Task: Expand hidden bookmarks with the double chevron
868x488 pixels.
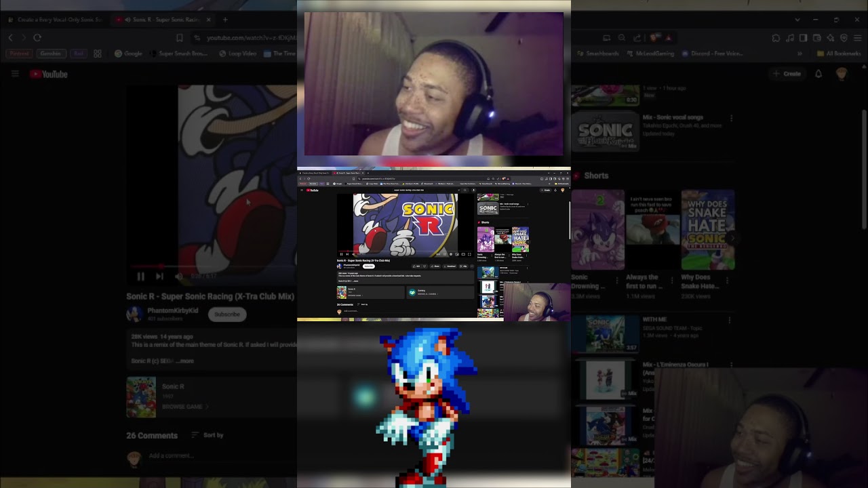Action: pos(800,54)
